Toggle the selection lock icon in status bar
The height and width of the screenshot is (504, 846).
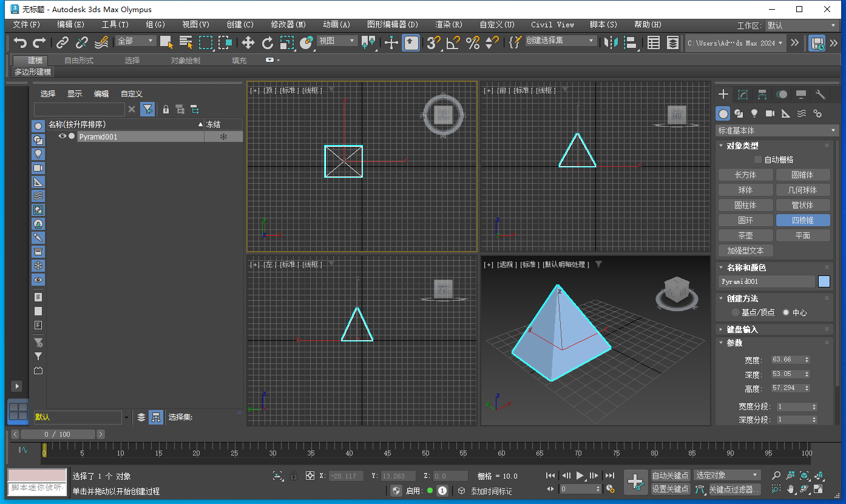(x=294, y=476)
